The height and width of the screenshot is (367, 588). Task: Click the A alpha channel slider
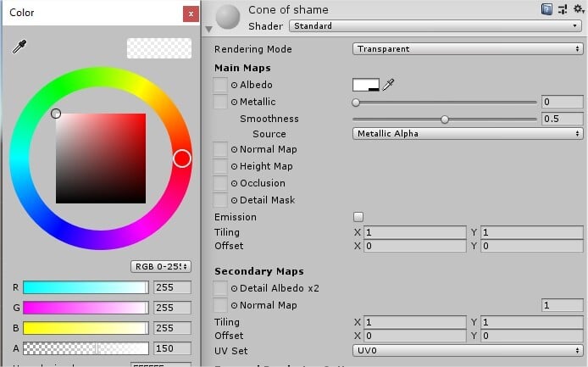click(x=86, y=348)
